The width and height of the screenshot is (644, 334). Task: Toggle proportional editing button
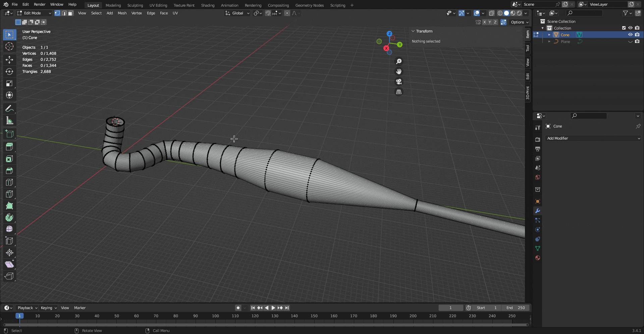287,13
